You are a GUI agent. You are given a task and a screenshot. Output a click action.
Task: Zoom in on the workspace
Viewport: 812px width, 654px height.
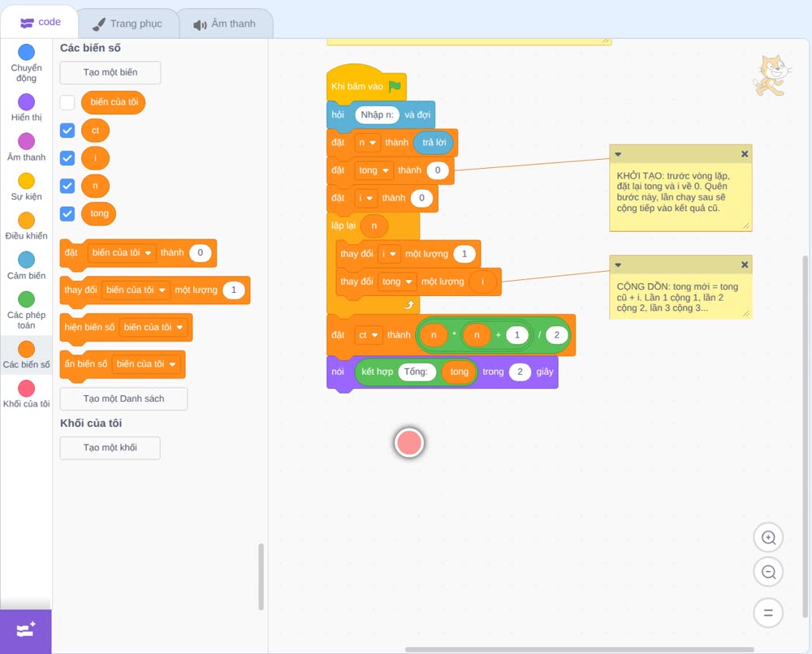768,538
